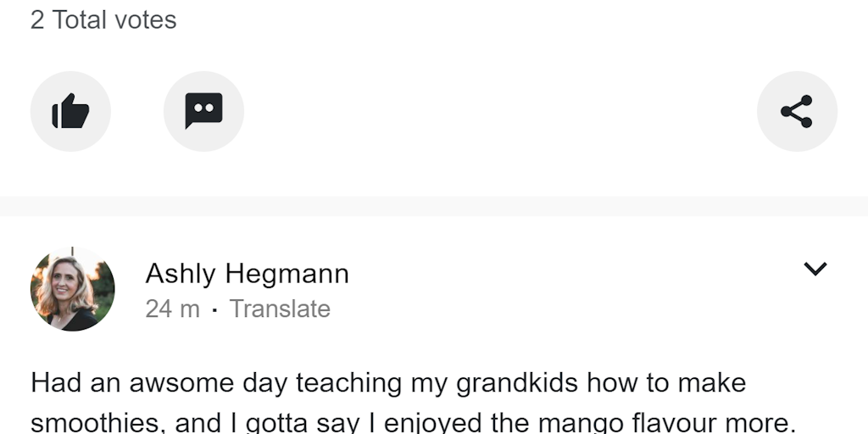Image resolution: width=868 pixels, height=434 pixels.
Task: Open Ashly Hegmann's profile picture
Action: 73,289
